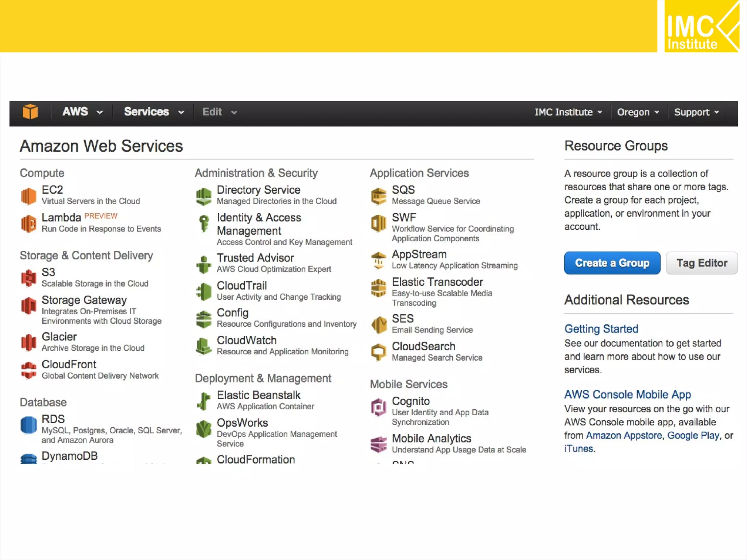Click the Tag Editor button

click(x=701, y=263)
